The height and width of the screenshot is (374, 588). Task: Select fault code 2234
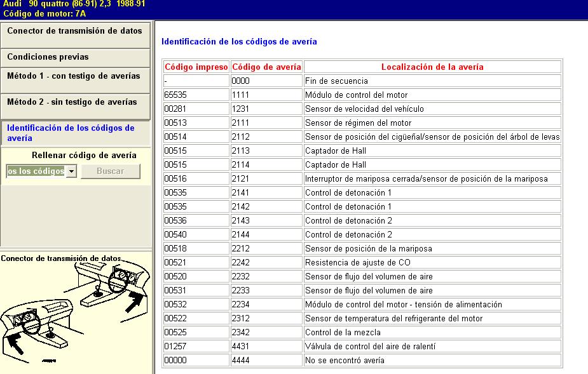pyautogui.click(x=266, y=304)
